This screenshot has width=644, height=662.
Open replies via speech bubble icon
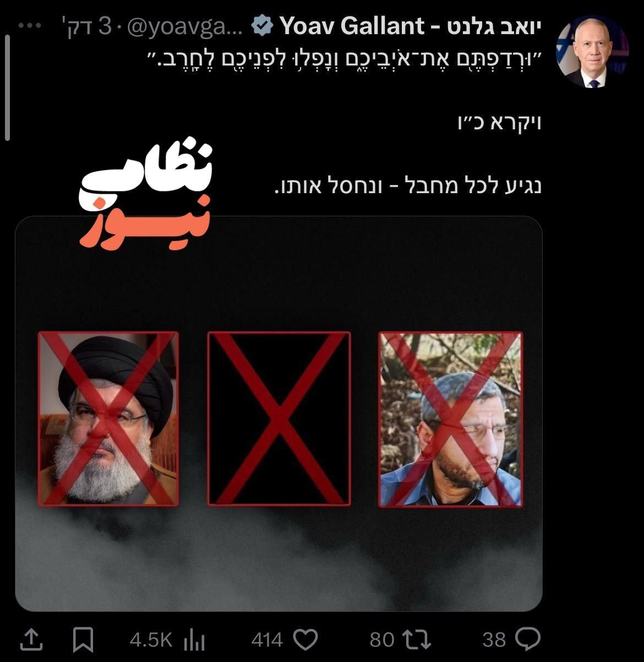point(527,639)
